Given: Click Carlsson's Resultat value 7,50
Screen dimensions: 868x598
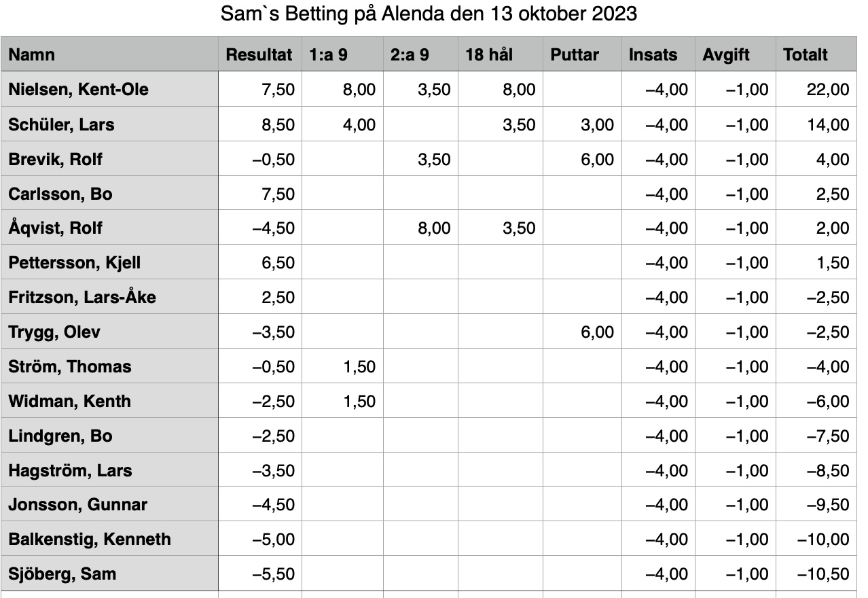Looking at the screenshot, I should click(259, 194).
